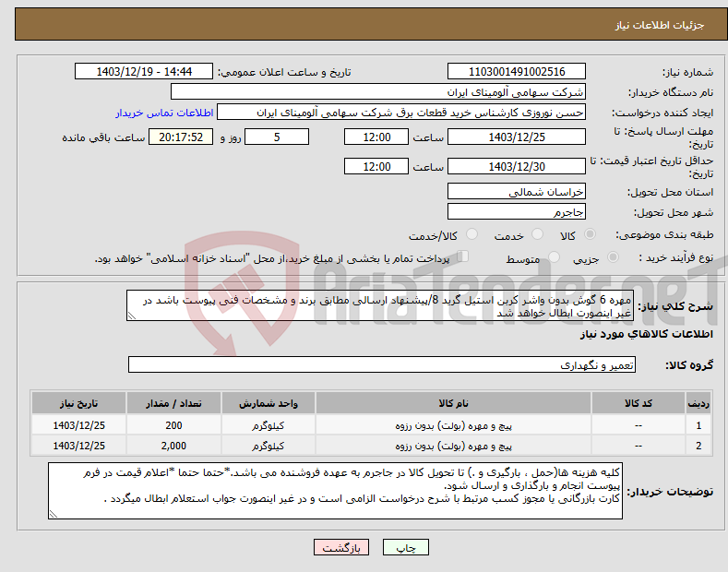Click the requester field حسن نوروزی

(401, 113)
